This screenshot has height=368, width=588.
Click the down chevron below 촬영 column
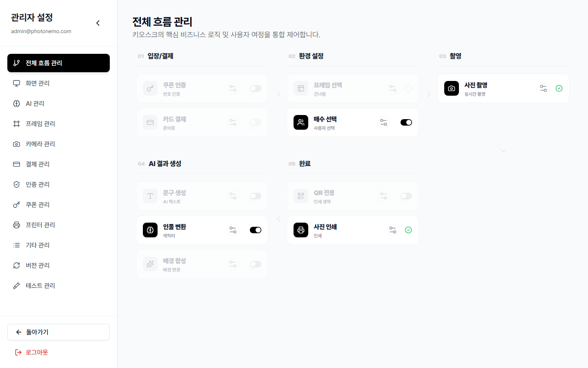(x=503, y=151)
